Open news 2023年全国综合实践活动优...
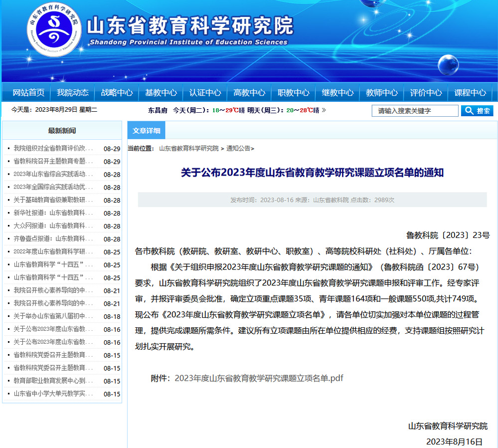The height and width of the screenshot is (448, 498). point(53,187)
